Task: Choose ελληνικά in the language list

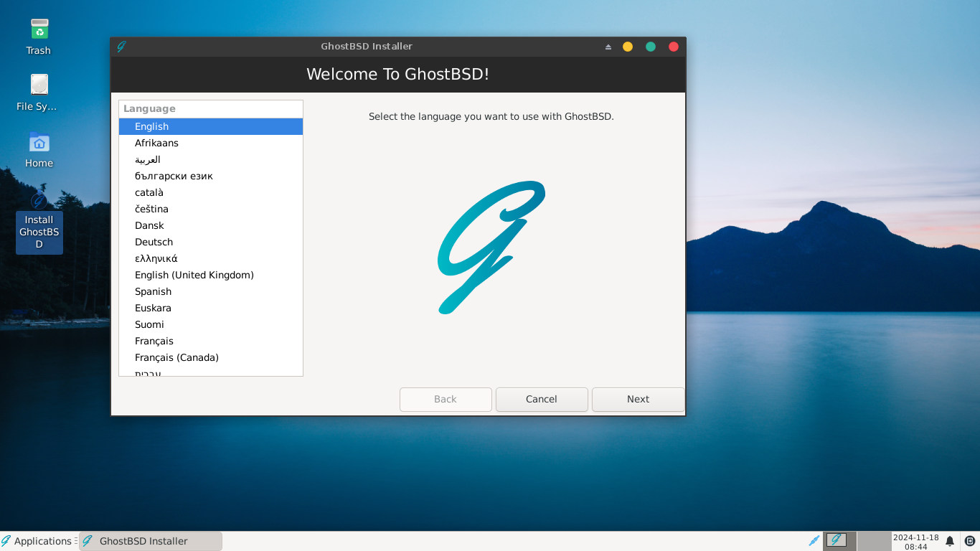Action: 211,259
